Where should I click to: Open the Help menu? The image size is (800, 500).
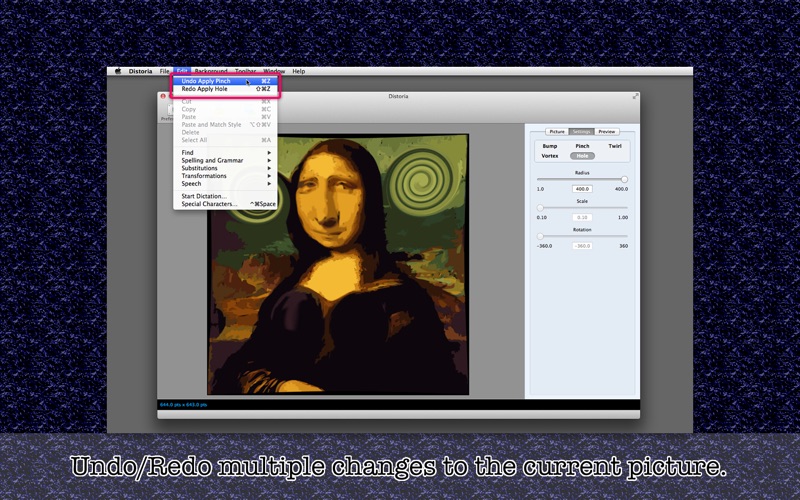(298, 71)
